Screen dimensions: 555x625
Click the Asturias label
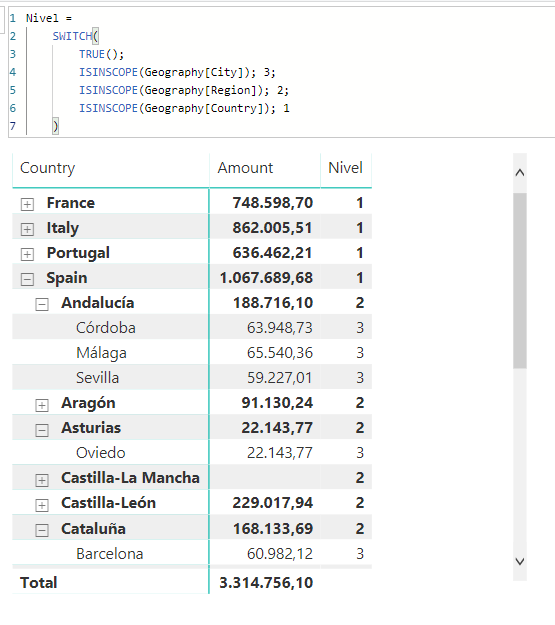(91, 428)
